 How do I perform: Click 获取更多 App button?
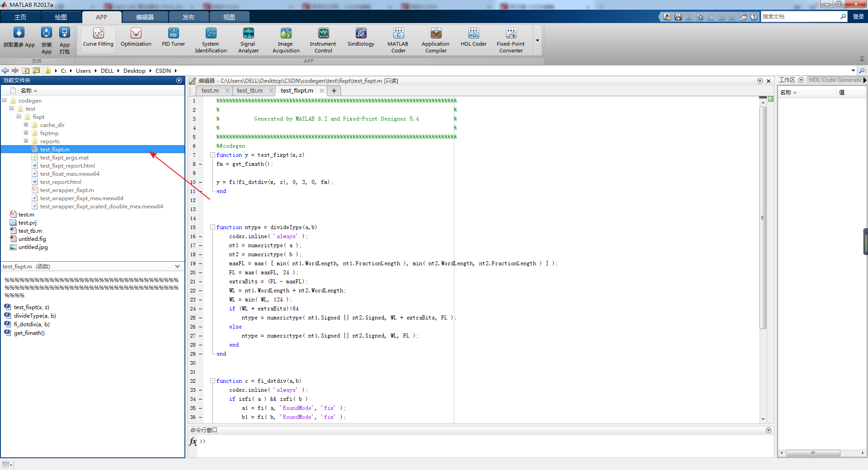pos(19,38)
